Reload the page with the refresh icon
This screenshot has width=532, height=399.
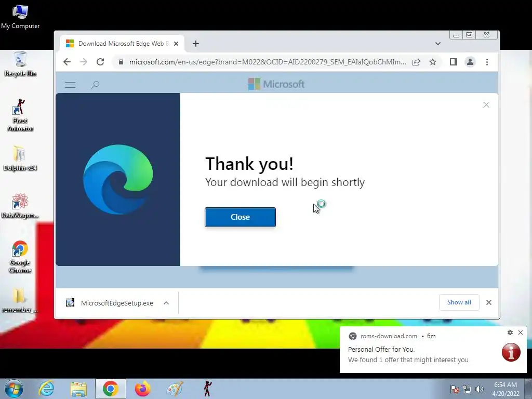pos(100,62)
